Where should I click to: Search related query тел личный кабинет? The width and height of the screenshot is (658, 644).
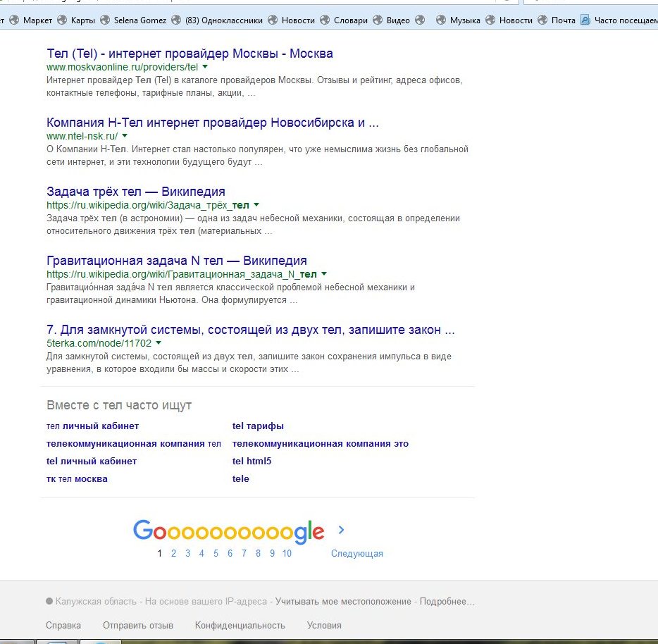point(92,426)
